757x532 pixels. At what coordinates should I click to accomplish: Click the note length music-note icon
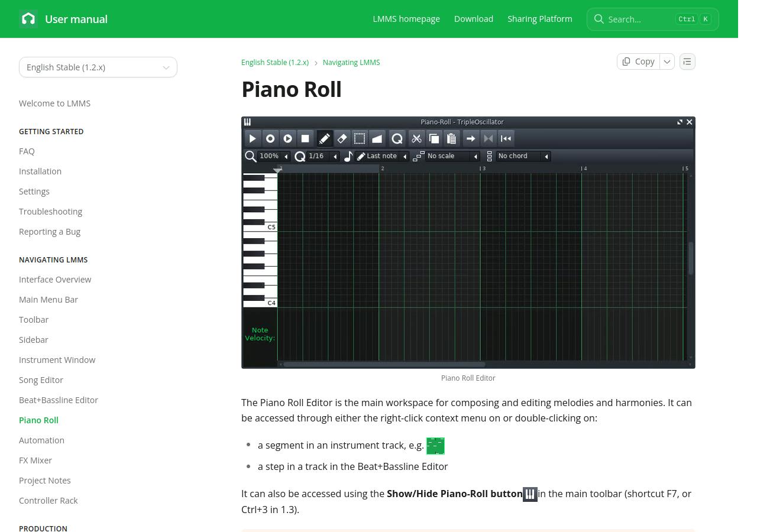[x=348, y=156]
